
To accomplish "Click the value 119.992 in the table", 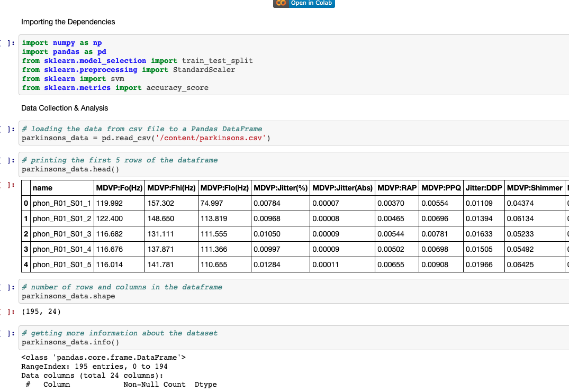I will click(x=110, y=204).
